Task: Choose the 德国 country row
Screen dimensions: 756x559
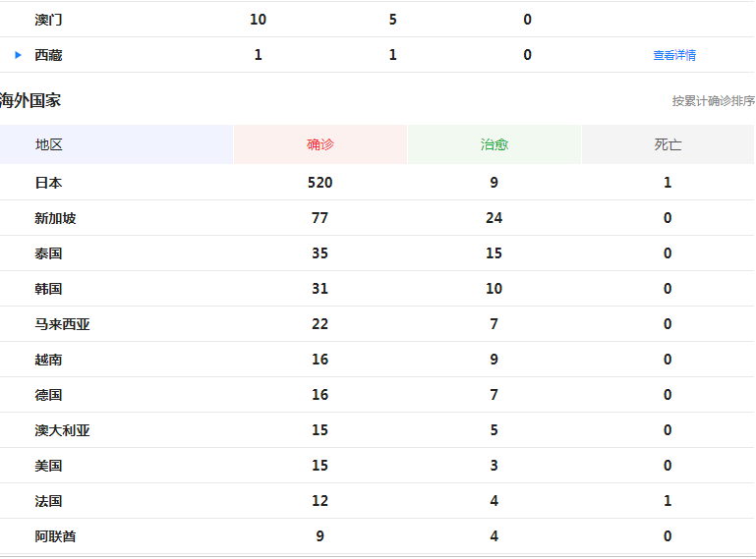Action: 49,395
